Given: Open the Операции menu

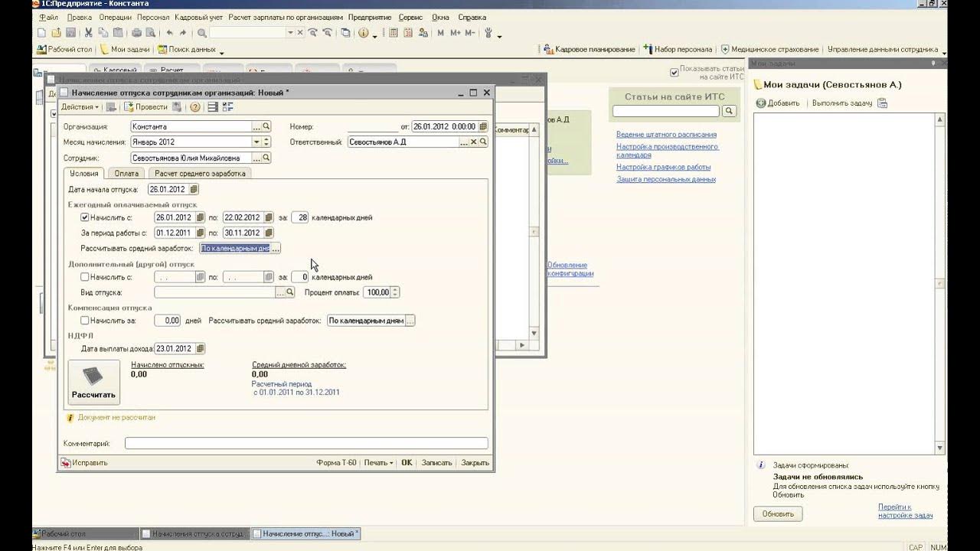Looking at the screenshot, I should (x=114, y=17).
